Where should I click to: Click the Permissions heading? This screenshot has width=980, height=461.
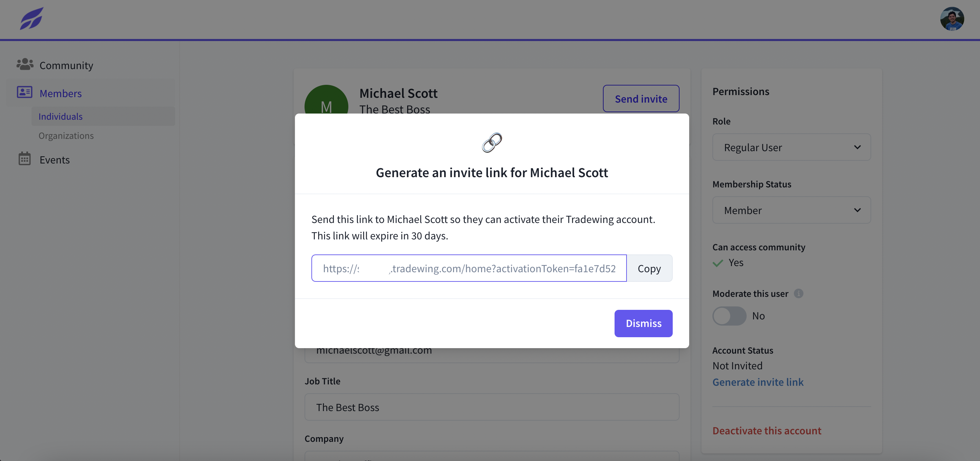pyautogui.click(x=741, y=91)
